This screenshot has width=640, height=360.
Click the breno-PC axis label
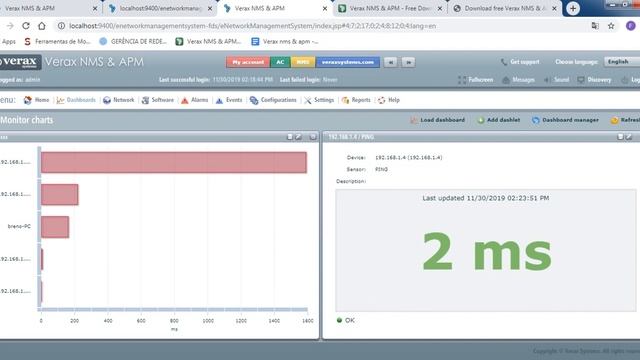[19, 226]
